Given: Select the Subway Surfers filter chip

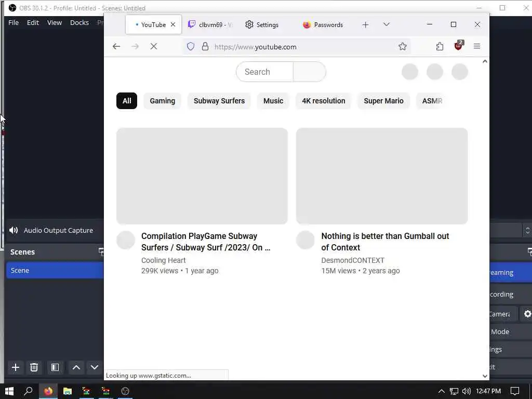Looking at the screenshot, I should point(219,101).
